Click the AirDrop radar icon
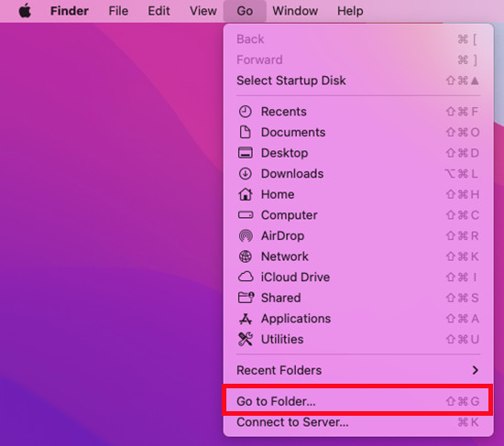This screenshot has height=446, width=504. pyautogui.click(x=246, y=236)
